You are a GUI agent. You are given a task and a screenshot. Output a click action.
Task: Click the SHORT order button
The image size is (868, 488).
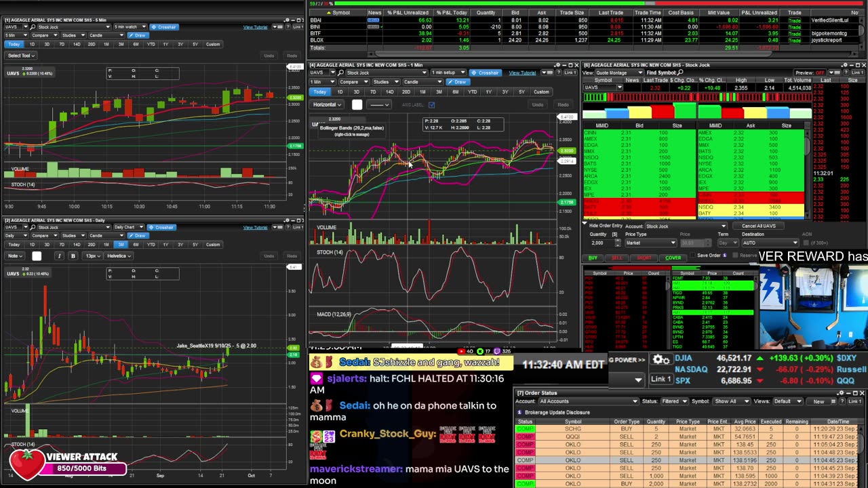[644, 258]
